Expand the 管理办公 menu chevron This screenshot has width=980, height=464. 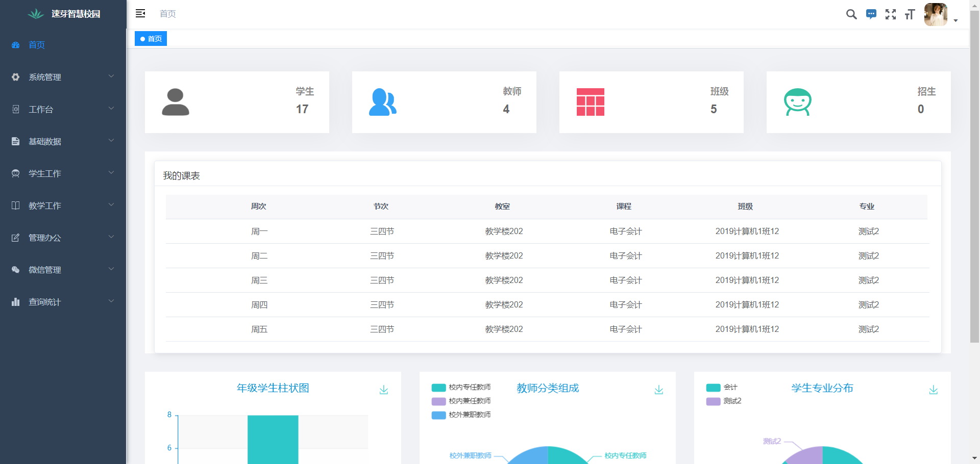point(111,237)
